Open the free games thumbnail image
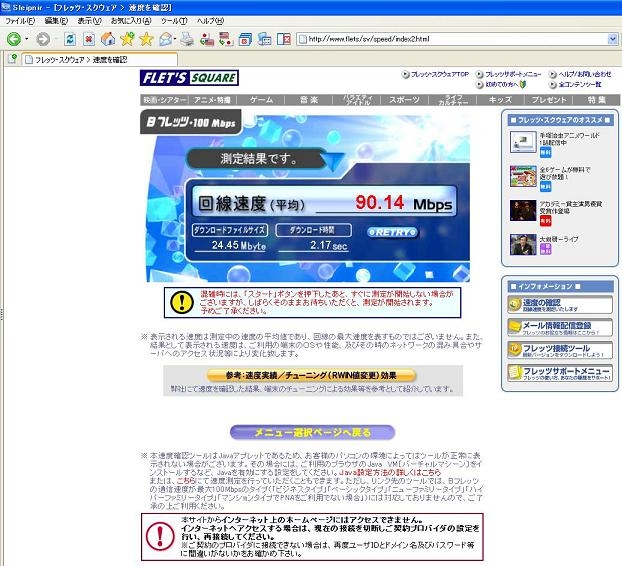Image resolution: width=622 pixels, height=566 pixels. [x=523, y=176]
